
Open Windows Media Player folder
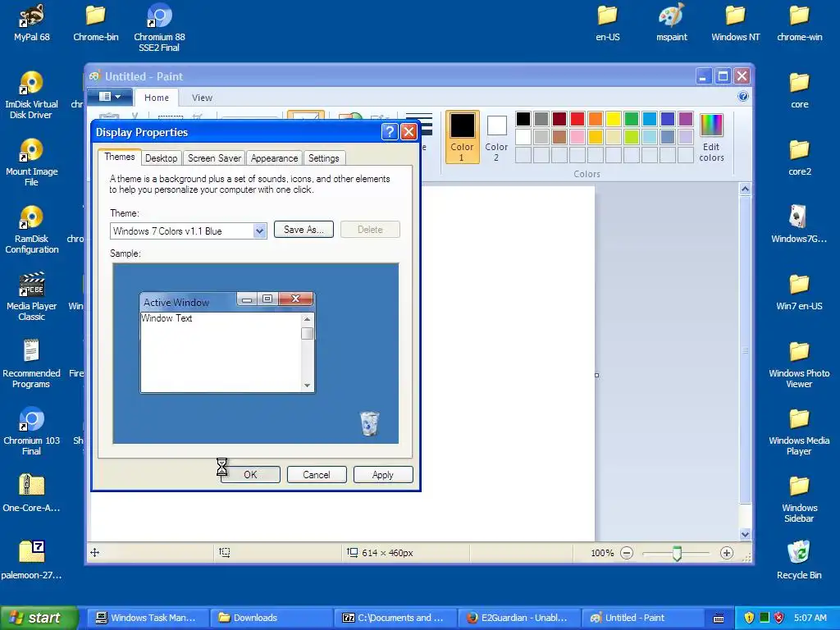click(799, 431)
